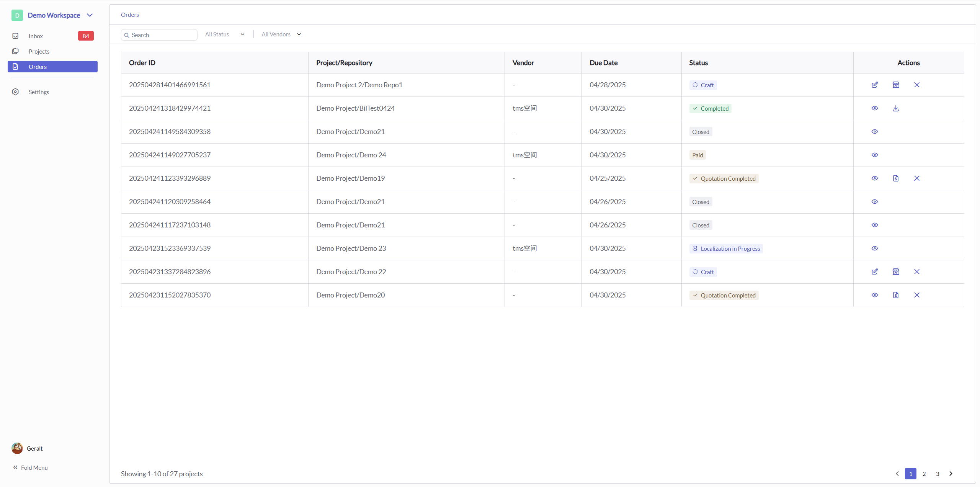This screenshot has height=487, width=980.
Task: Go to Projects in the sidebar
Action: click(x=39, y=51)
